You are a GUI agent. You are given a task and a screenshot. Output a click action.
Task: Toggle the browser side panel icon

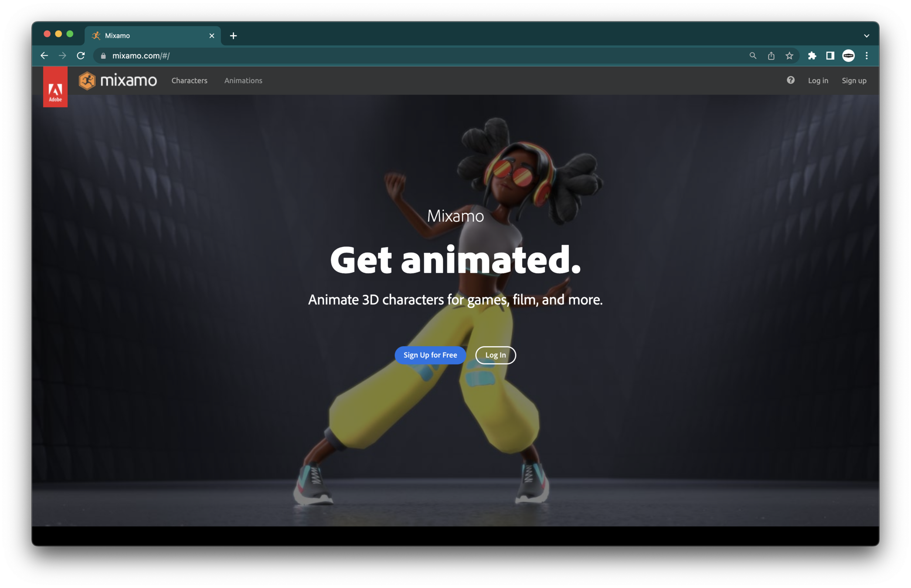pyautogui.click(x=830, y=56)
